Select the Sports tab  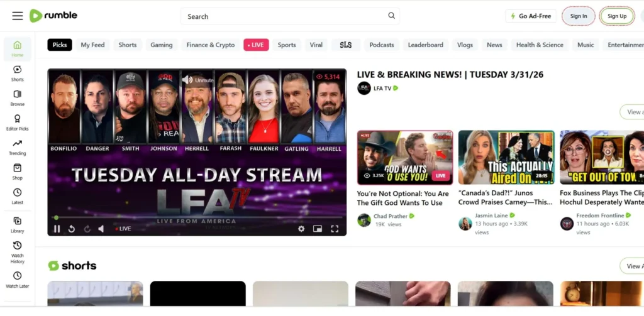click(x=287, y=45)
